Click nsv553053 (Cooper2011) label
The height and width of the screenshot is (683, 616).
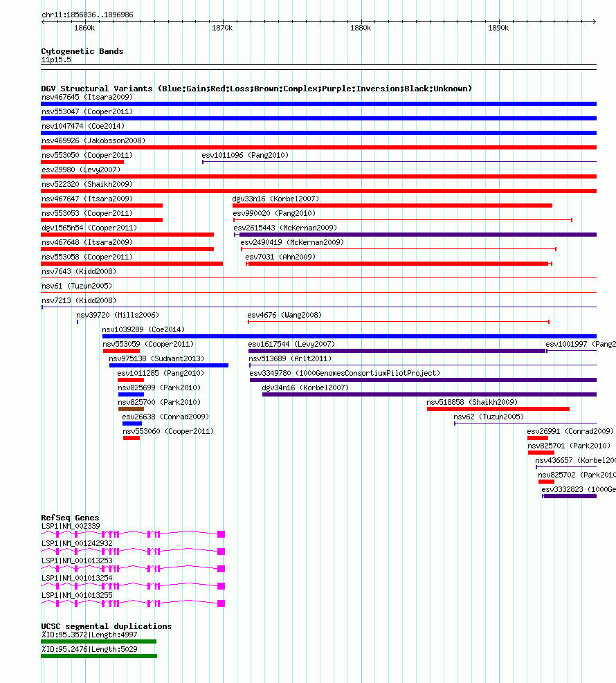point(87,213)
